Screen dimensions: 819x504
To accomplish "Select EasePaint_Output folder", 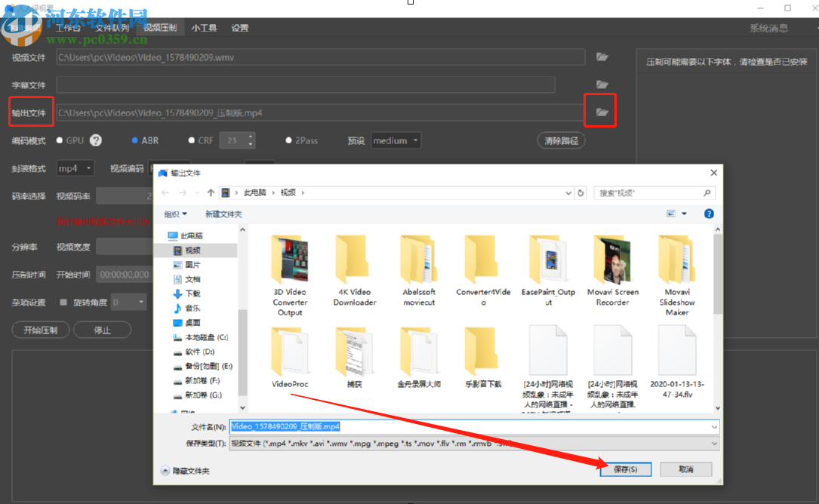I will tap(548, 271).
